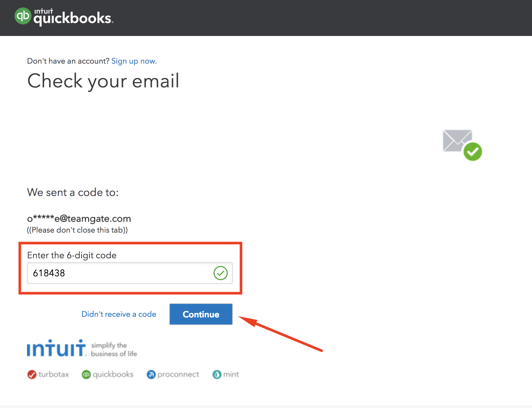This screenshot has height=408, width=532.
Task: Follow the 'Sign up now.' link
Action: point(134,61)
